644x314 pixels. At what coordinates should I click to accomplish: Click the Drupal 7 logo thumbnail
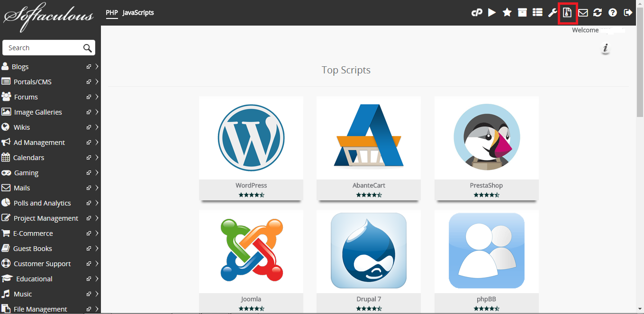tap(369, 251)
